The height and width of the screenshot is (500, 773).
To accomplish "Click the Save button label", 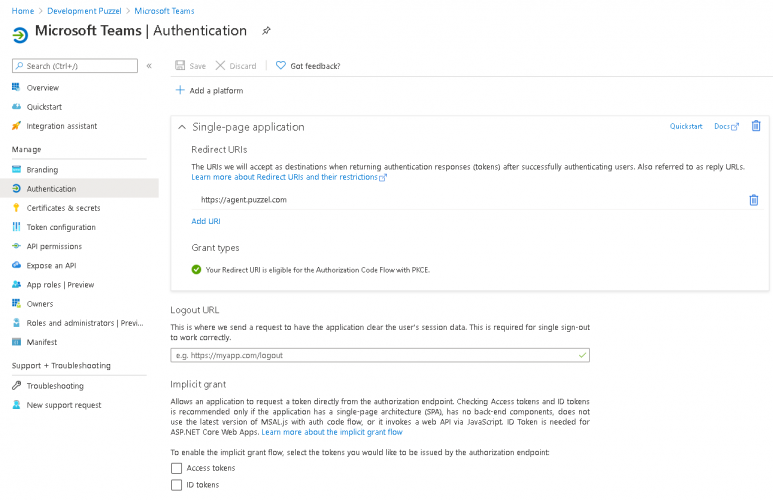I will coord(197,66).
